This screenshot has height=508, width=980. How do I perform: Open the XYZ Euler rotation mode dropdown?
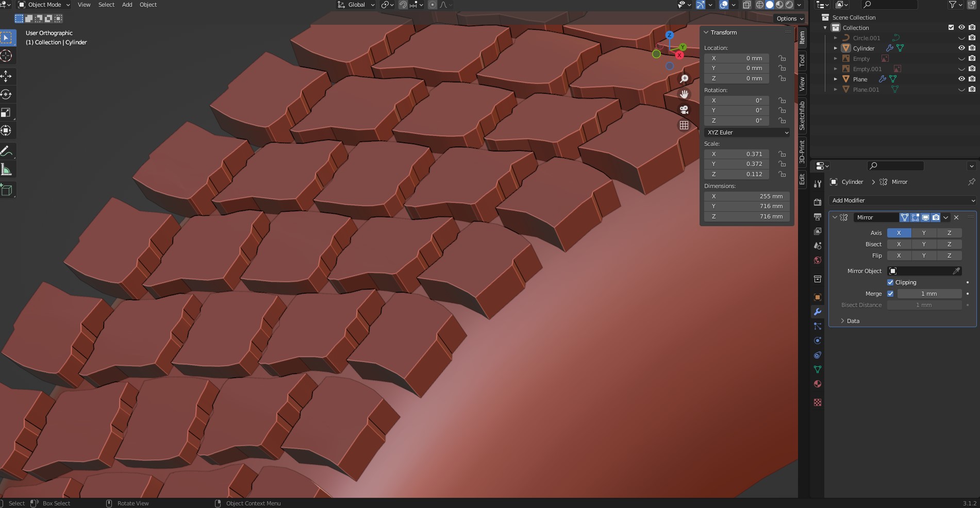coord(747,132)
